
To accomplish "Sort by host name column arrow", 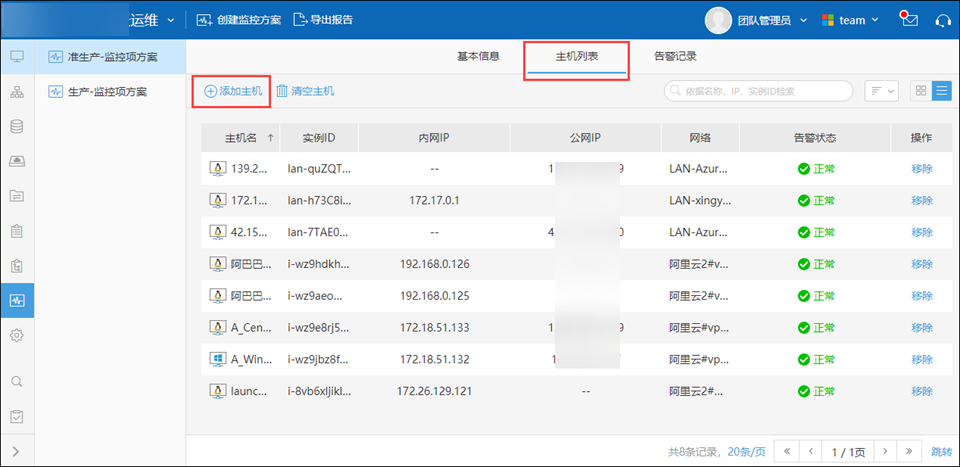I will pyautogui.click(x=270, y=138).
